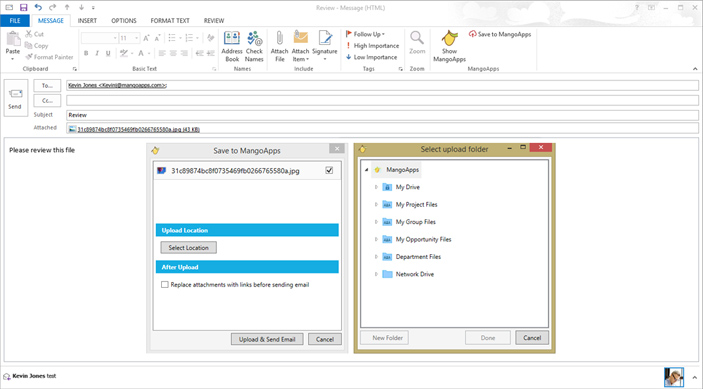
Task: Click the To... button
Action: 47,86
